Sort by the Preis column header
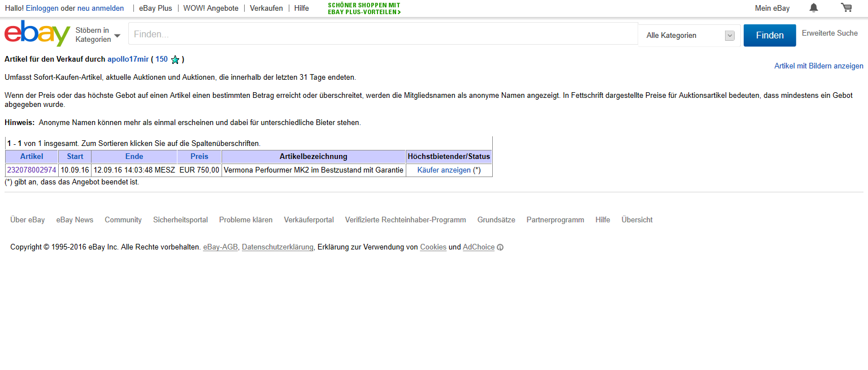The width and height of the screenshot is (868, 370). (x=199, y=157)
